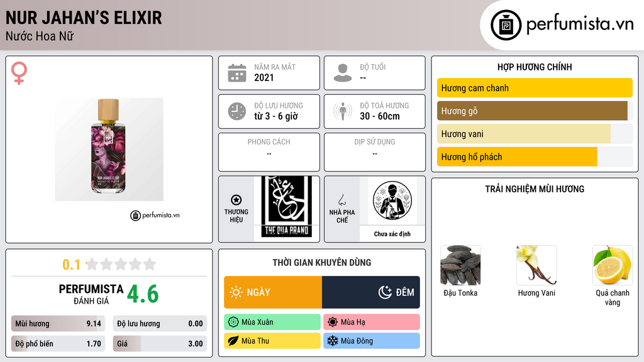Click the snowflake icon in Mùa Đông

point(333,341)
